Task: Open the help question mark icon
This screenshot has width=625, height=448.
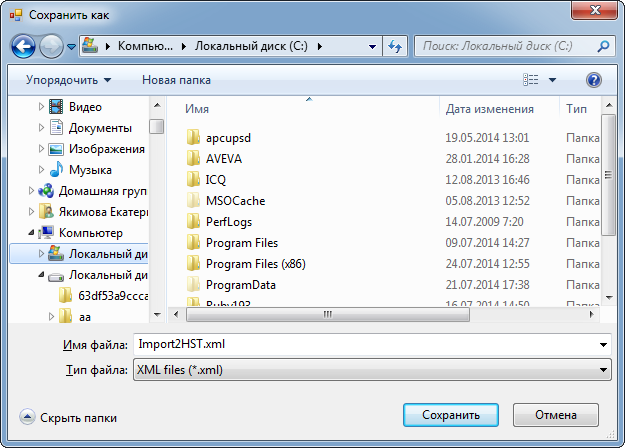Action: [593, 80]
